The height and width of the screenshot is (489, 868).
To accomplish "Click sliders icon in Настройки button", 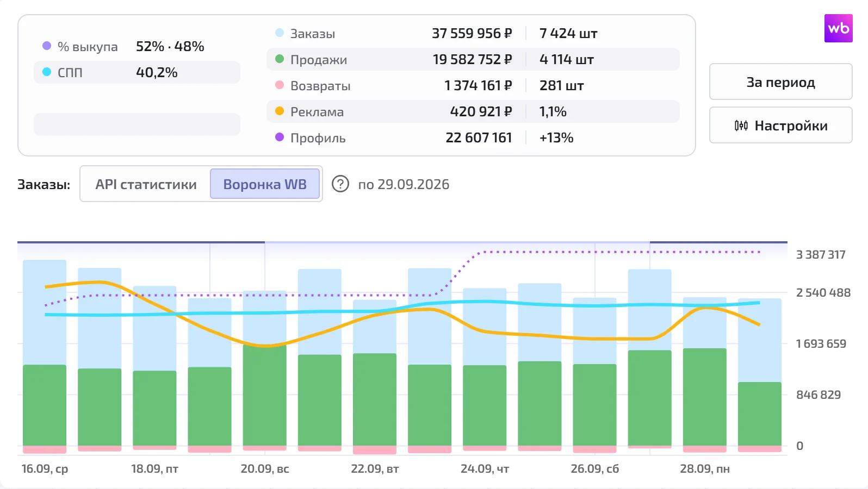I will tap(741, 126).
